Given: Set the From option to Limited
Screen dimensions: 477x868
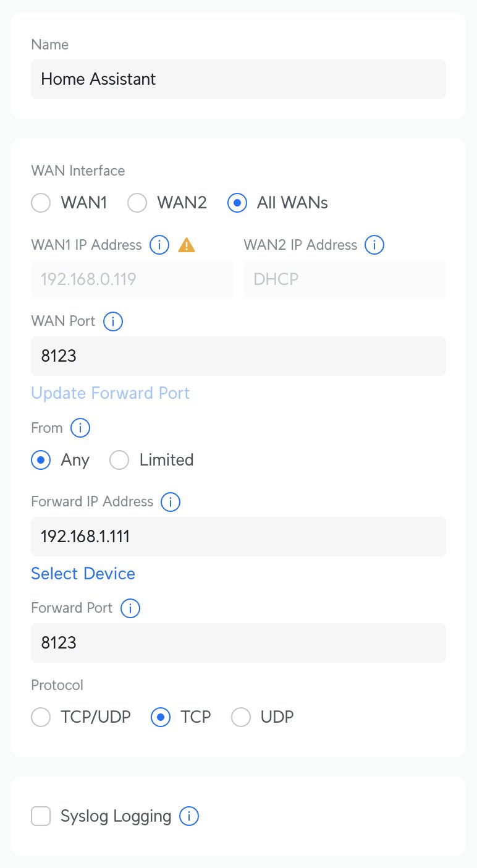Looking at the screenshot, I should (119, 460).
